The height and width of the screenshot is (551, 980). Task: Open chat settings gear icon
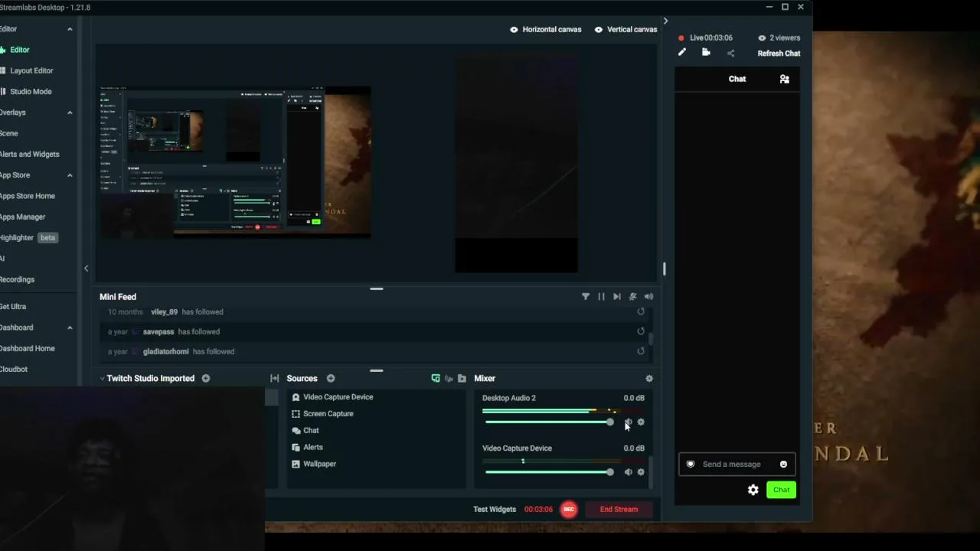(753, 491)
